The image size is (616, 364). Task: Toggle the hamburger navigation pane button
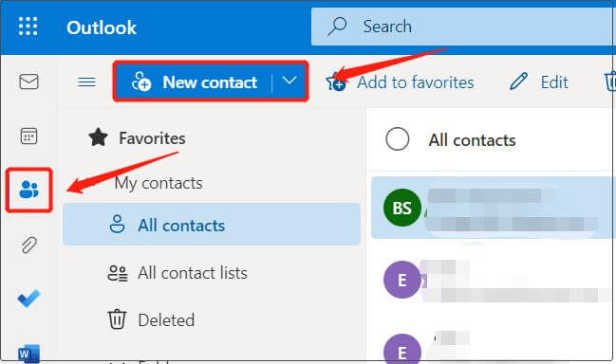(86, 82)
